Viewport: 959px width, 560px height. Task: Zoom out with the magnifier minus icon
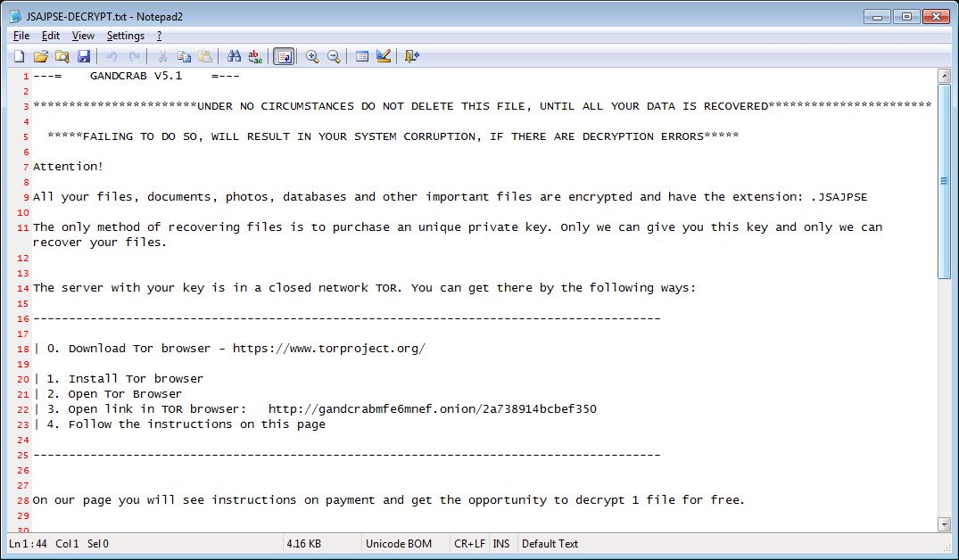coord(334,57)
